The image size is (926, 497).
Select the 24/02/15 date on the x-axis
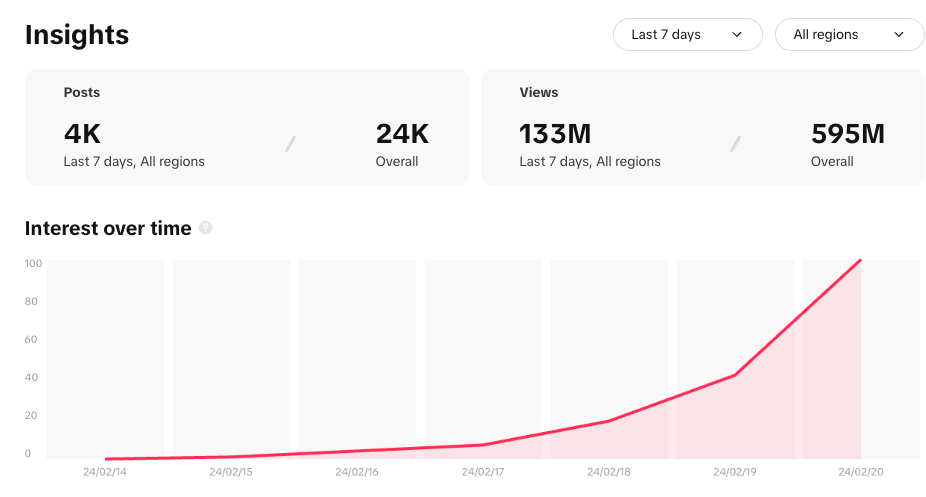click(230, 472)
